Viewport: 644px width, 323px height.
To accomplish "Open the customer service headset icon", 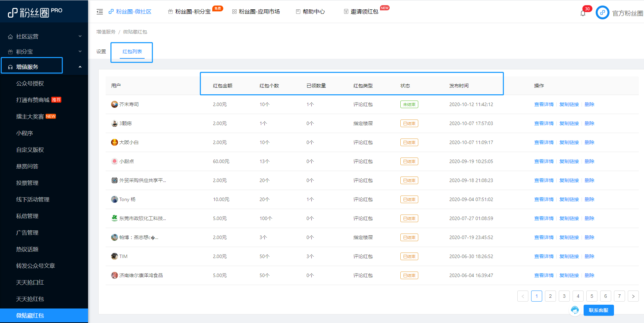I will (x=575, y=310).
